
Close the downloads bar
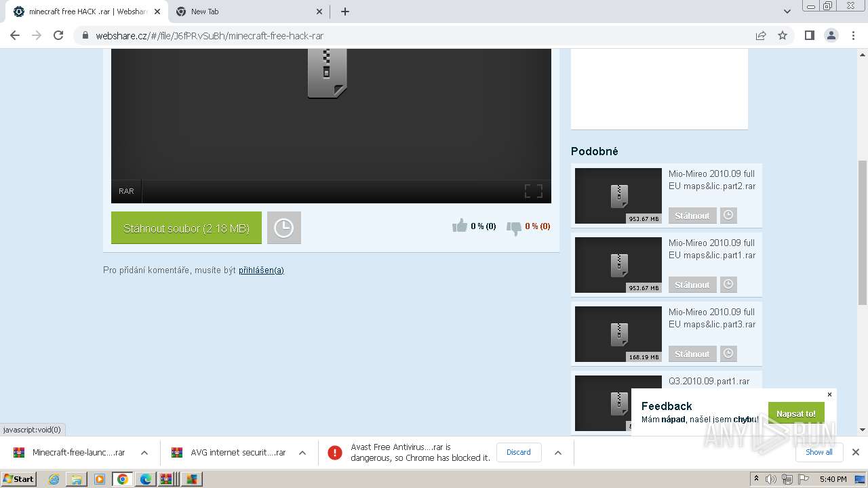point(855,452)
